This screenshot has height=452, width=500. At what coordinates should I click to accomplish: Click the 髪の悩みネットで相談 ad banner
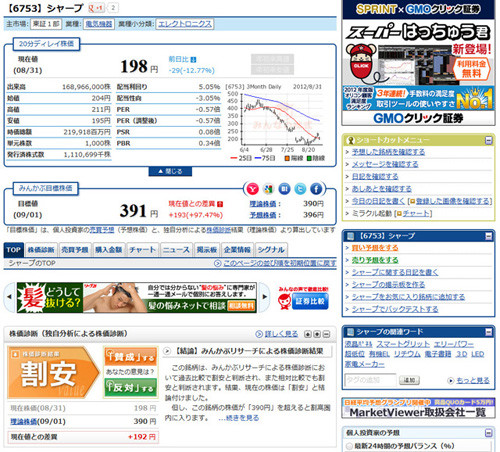click(x=137, y=297)
